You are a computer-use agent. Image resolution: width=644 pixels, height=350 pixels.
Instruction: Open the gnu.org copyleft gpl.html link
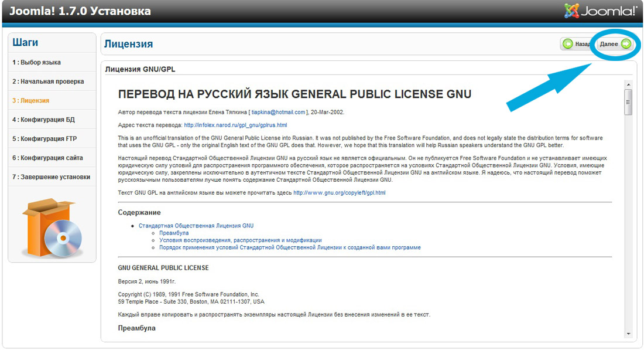(339, 192)
